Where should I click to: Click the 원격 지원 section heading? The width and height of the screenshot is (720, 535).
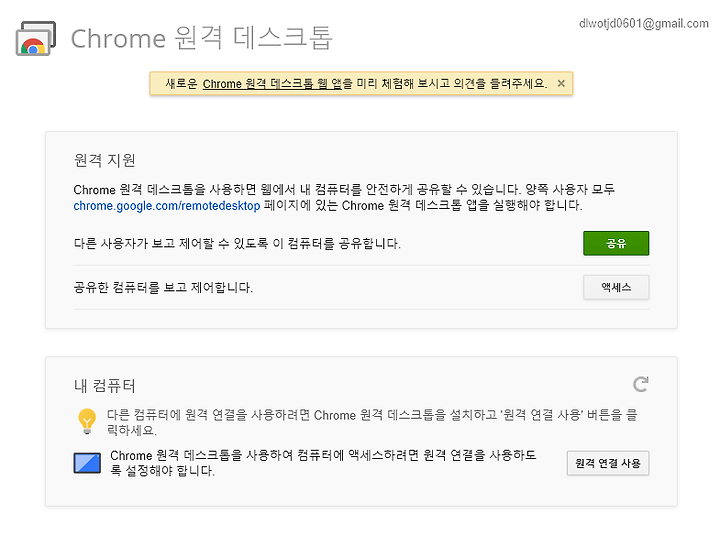click(x=105, y=160)
